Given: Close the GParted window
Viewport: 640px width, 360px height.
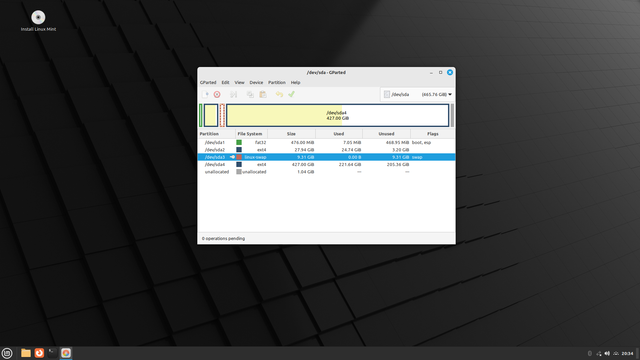Looking at the screenshot, I should (x=450, y=72).
